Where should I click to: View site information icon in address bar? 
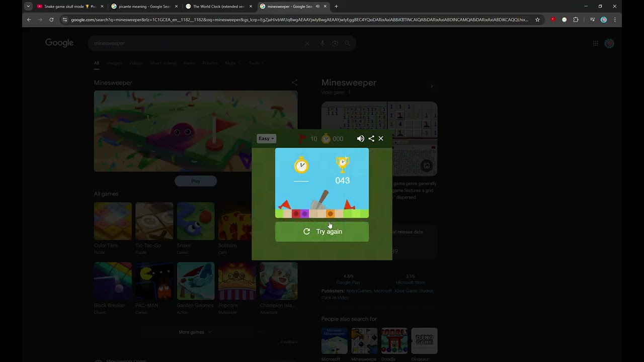click(64, 20)
